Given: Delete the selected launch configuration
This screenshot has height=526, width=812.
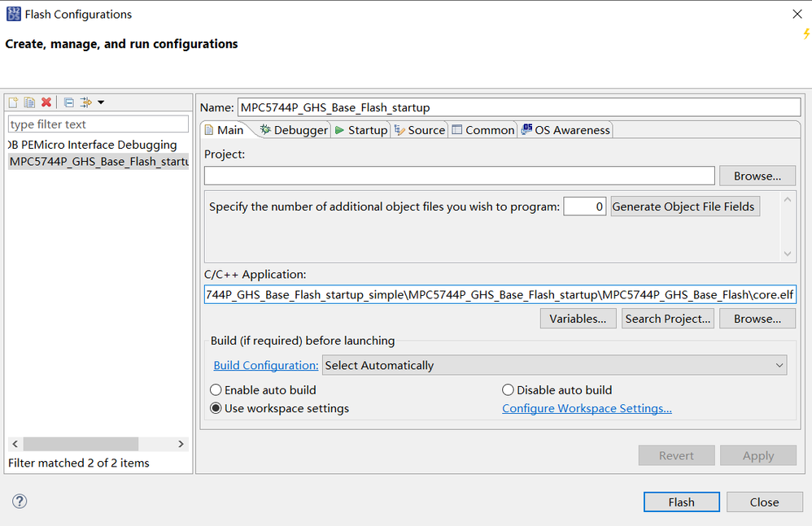Looking at the screenshot, I should (x=46, y=102).
